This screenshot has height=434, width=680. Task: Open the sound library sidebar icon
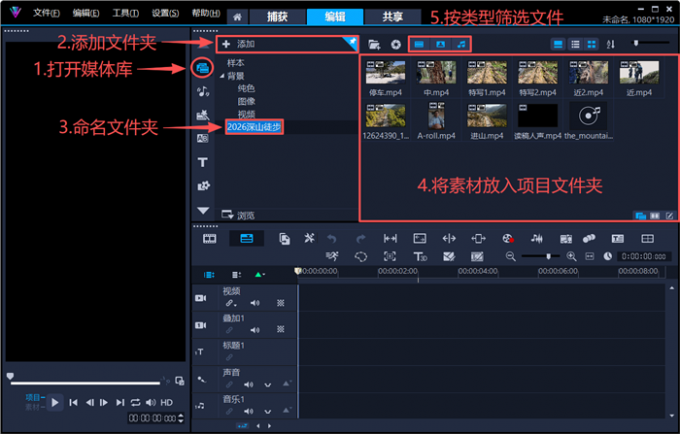click(203, 91)
